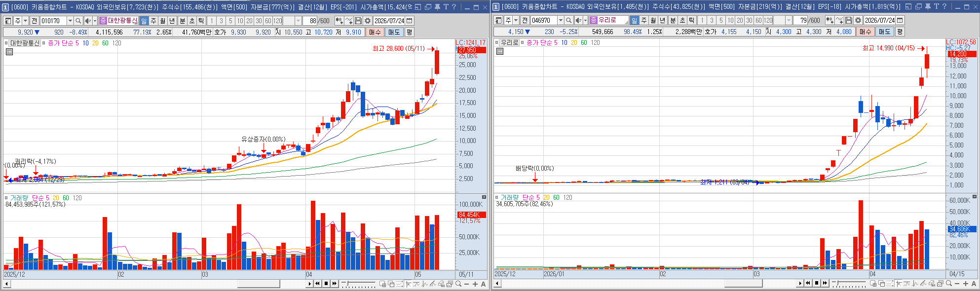
Task: Select second (초) period in right window
Action: click(x=682, y=20)
